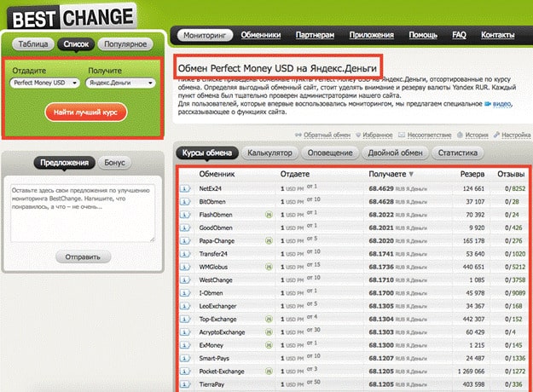Click the Отзывы column header
Screen dimensions: 533x392
[511, 174]
